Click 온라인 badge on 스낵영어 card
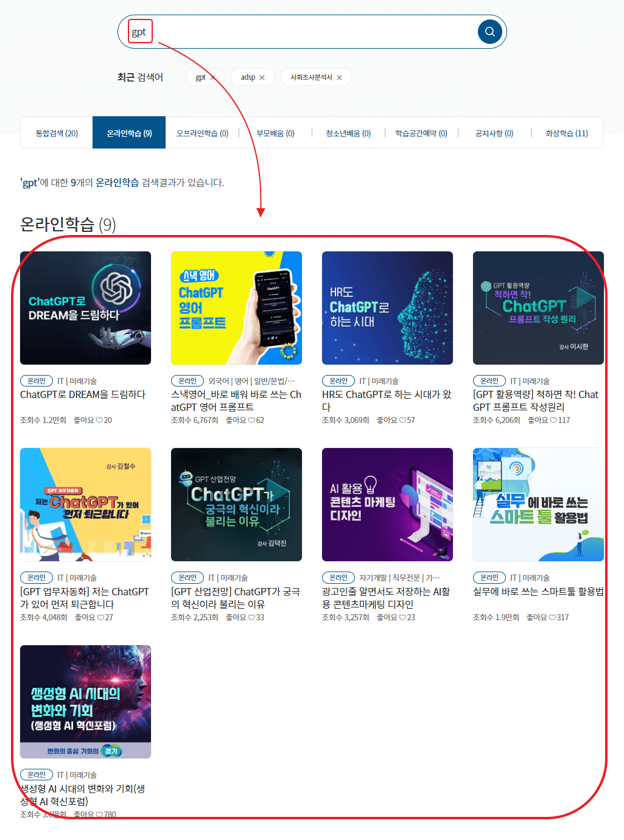624x840 pixels. 188,381
